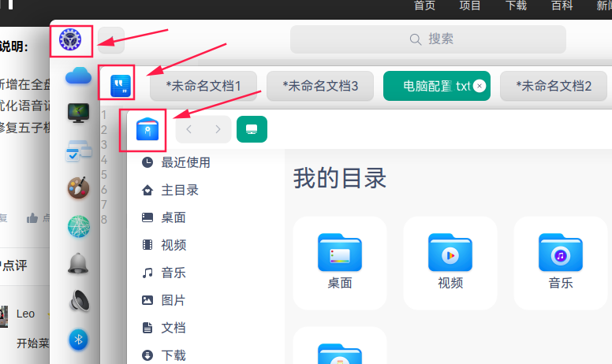Open the 桌面 folder card
612x364 pixels.
click(x=340, y=263)
